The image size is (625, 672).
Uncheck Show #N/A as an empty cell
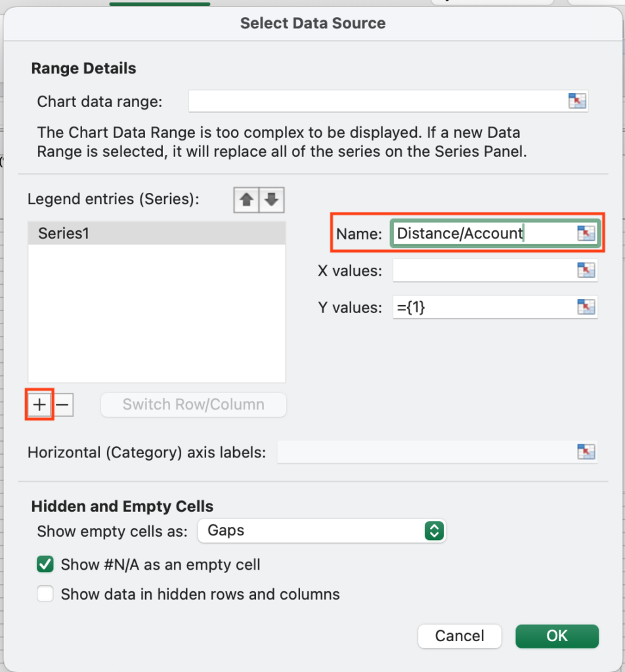[x=45, y=564]
